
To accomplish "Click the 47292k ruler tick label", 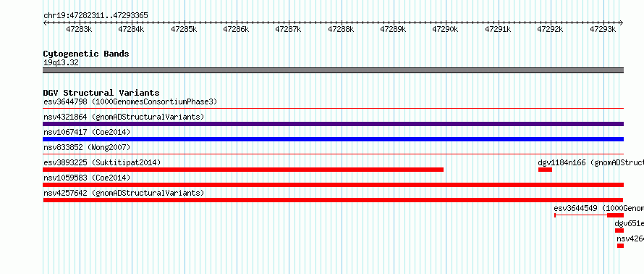I will pos(551,29).
